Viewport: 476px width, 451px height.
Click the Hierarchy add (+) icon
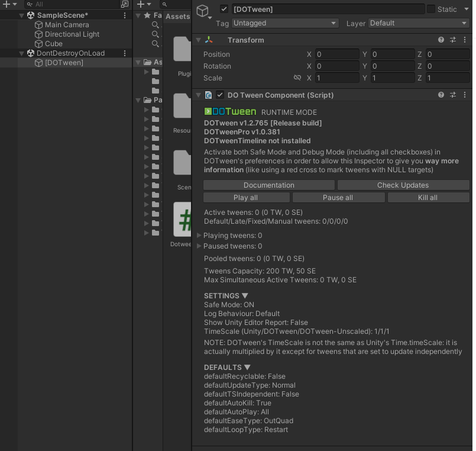6,4
